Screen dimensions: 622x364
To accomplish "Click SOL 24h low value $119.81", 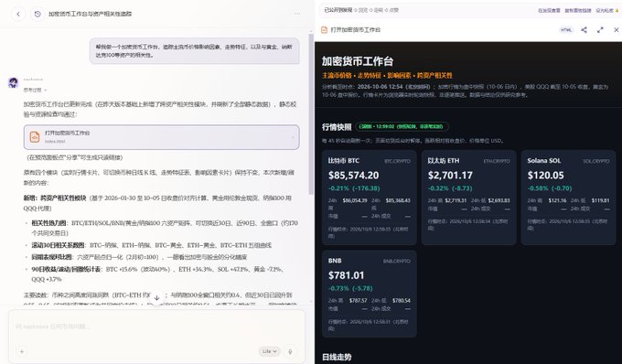I will 601,200.
